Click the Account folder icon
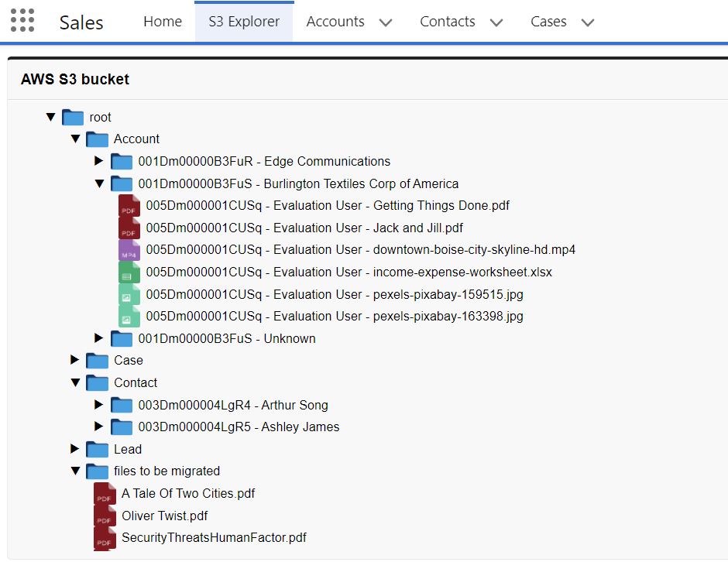This screenshot has width=728, height=562. pos(97,139)
